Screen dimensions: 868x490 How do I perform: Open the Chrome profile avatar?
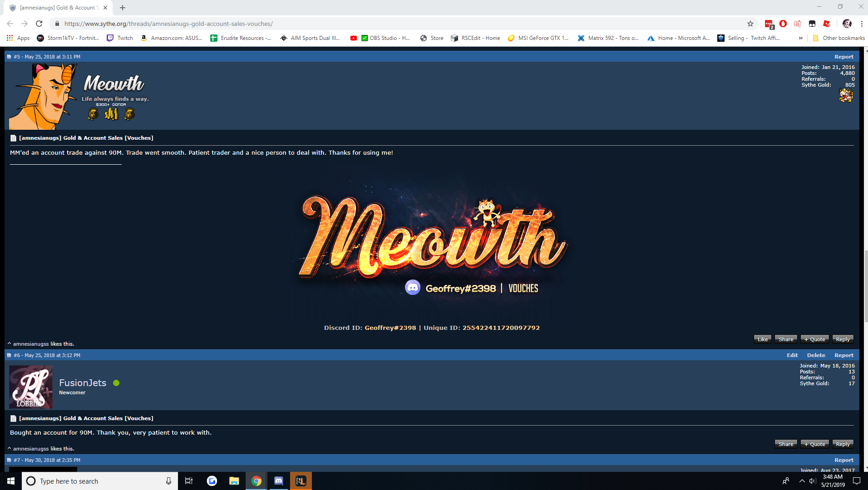point(847,24)
